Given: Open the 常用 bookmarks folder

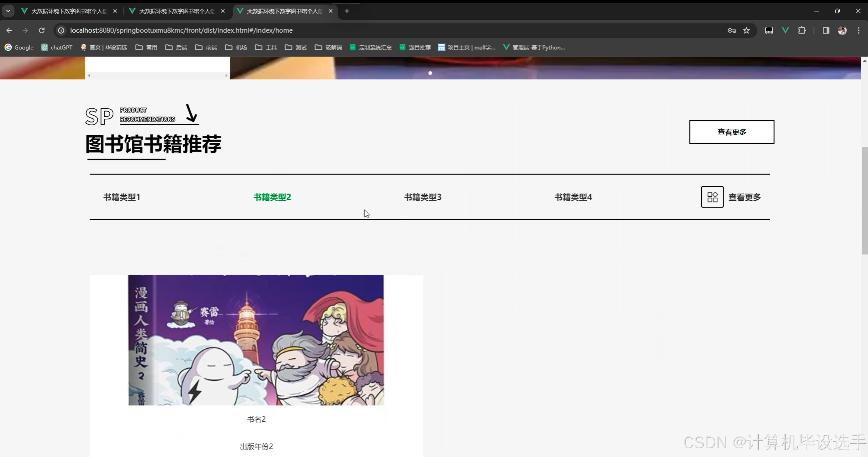Looking at the screenshot, I should tap(147, 47).
